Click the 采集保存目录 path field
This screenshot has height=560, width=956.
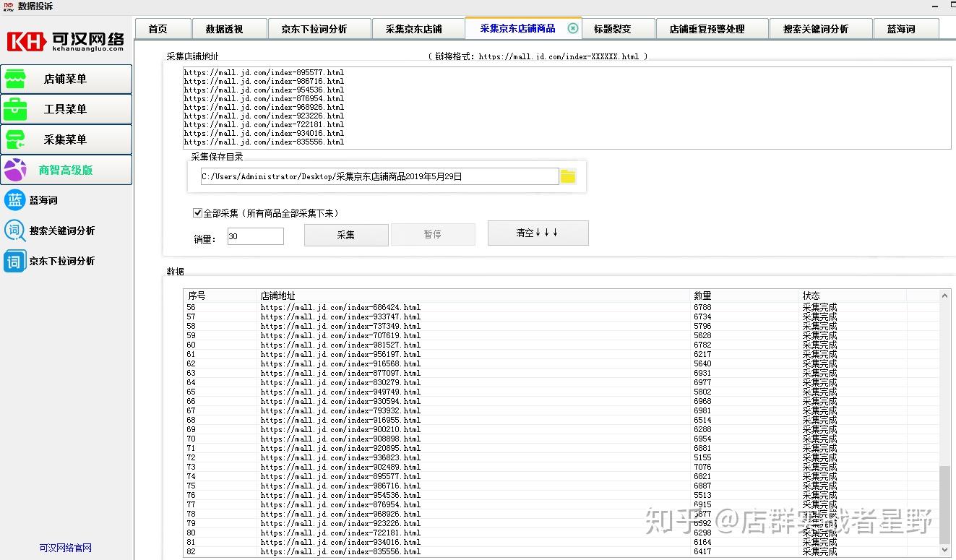tap(380, 176)
